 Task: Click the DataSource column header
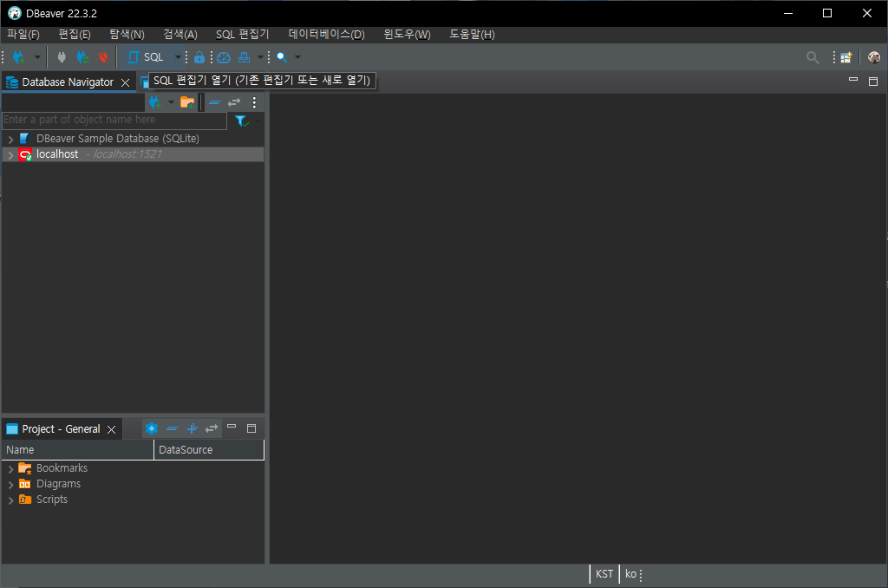[x=209, y=450]
